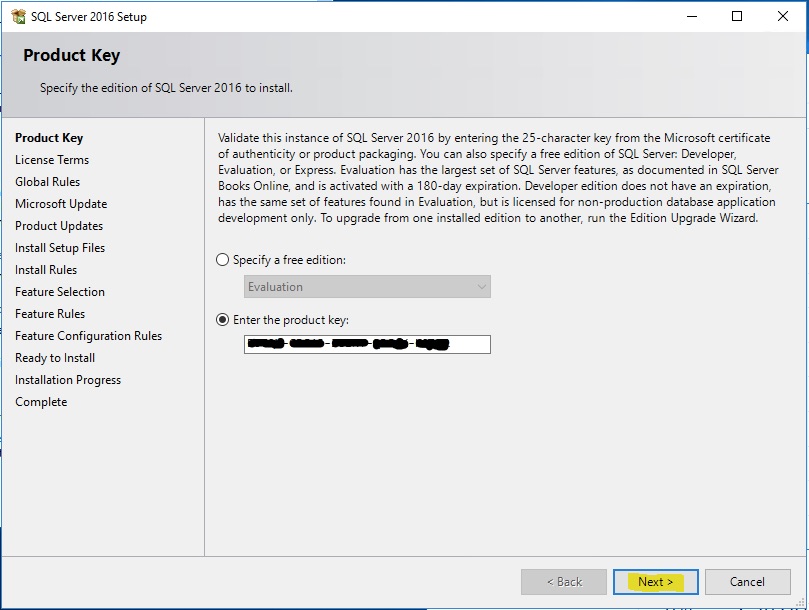Viewport: 809px width, 610px height.
Task: Minimize the SQL Server Setup window
Action: (691, 17)
